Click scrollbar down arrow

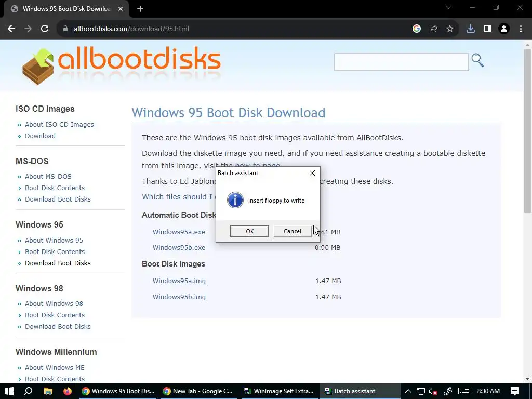[x=527, y=379]
